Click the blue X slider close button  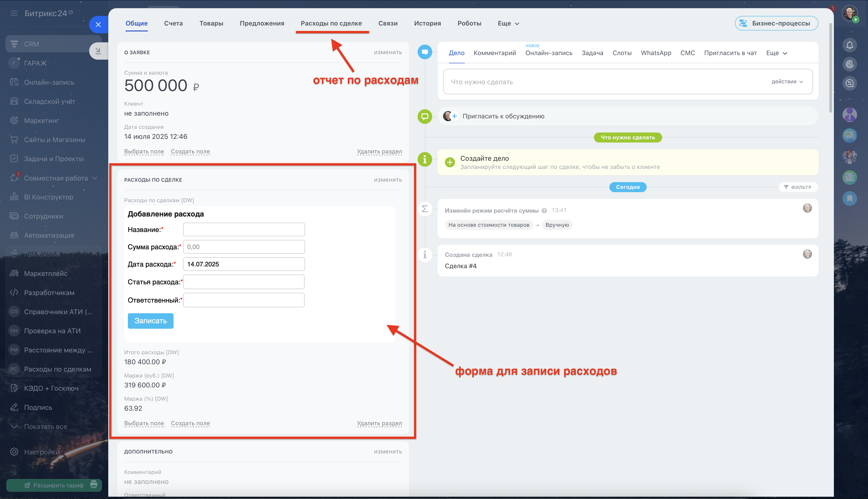tap(98, 25)
